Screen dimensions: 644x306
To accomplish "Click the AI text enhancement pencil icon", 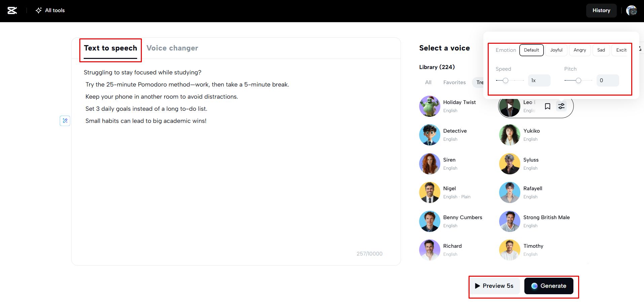I will tap(65, 121).
